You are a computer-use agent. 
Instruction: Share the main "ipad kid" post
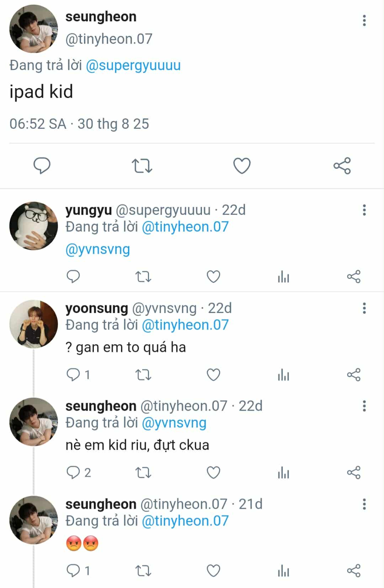pos(342,166)
